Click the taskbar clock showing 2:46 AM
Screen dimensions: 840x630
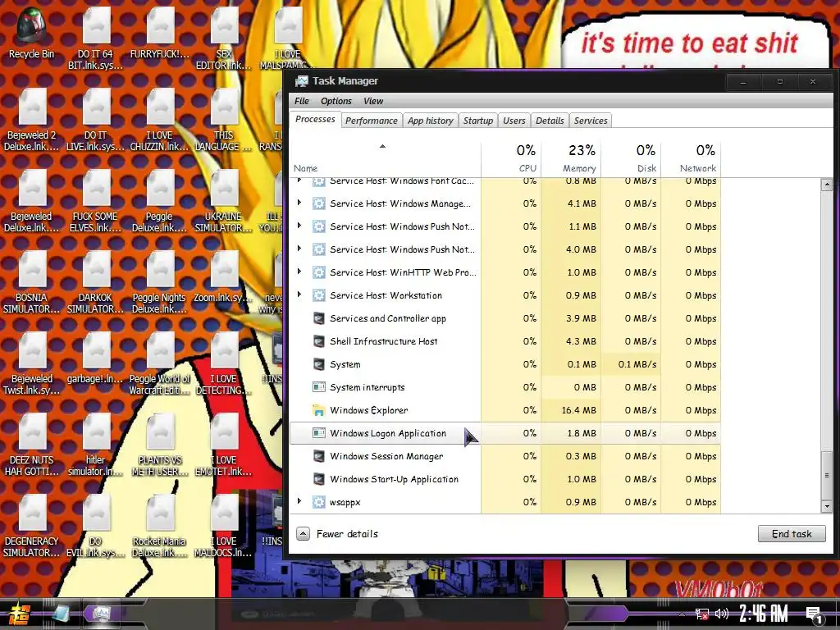(x=764, y=614)
